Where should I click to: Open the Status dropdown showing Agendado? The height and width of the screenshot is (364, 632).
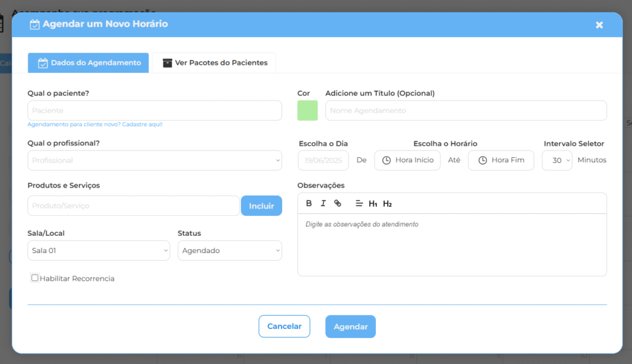[x=230, y=250]
